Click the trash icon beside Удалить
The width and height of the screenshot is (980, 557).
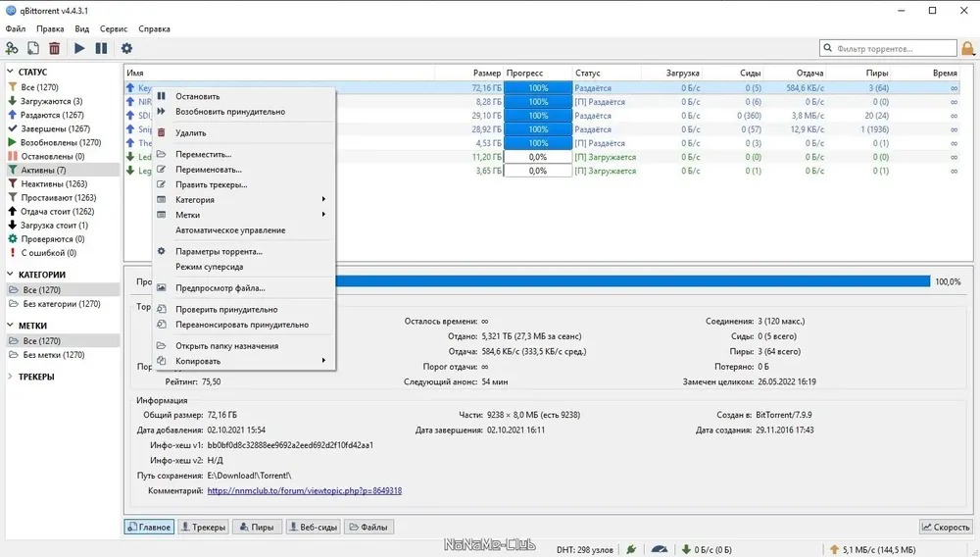[162, 132]
